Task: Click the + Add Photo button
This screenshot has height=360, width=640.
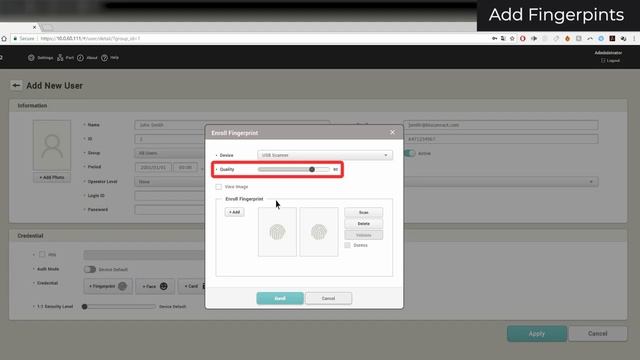Action: (52, 178)
